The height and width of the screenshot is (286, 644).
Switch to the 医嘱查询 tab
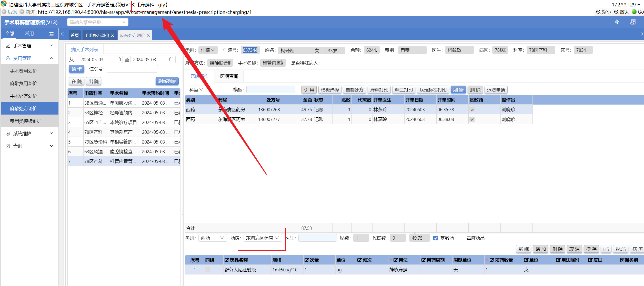point(229,76)
